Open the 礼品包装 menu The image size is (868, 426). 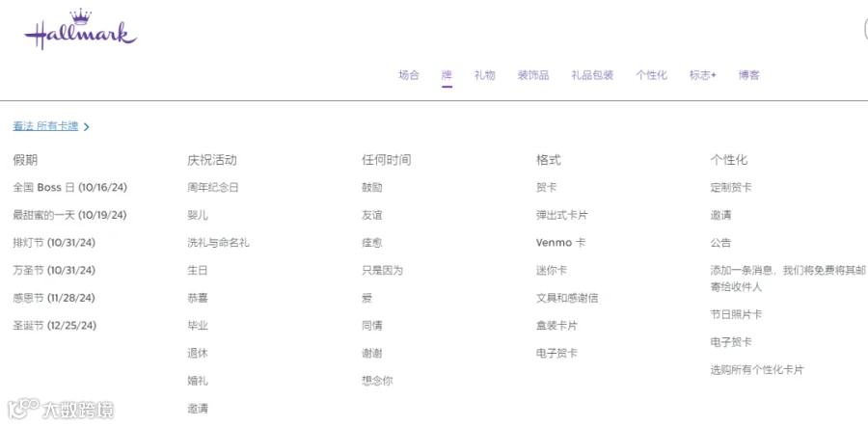(592, 75)
